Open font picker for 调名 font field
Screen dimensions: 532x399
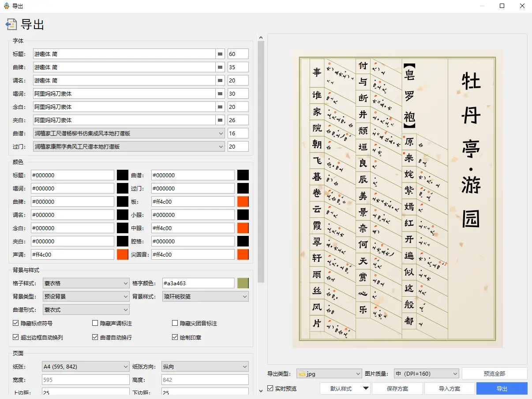pos(220,81)
